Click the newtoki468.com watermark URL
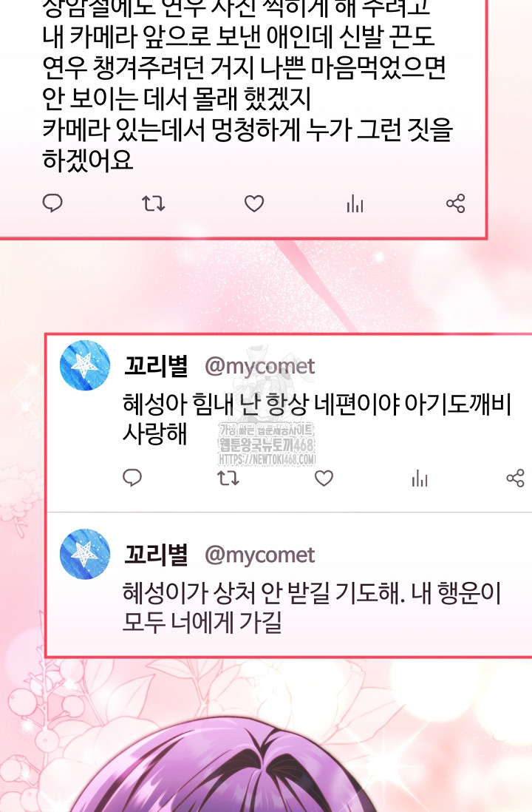 point(267,459)
